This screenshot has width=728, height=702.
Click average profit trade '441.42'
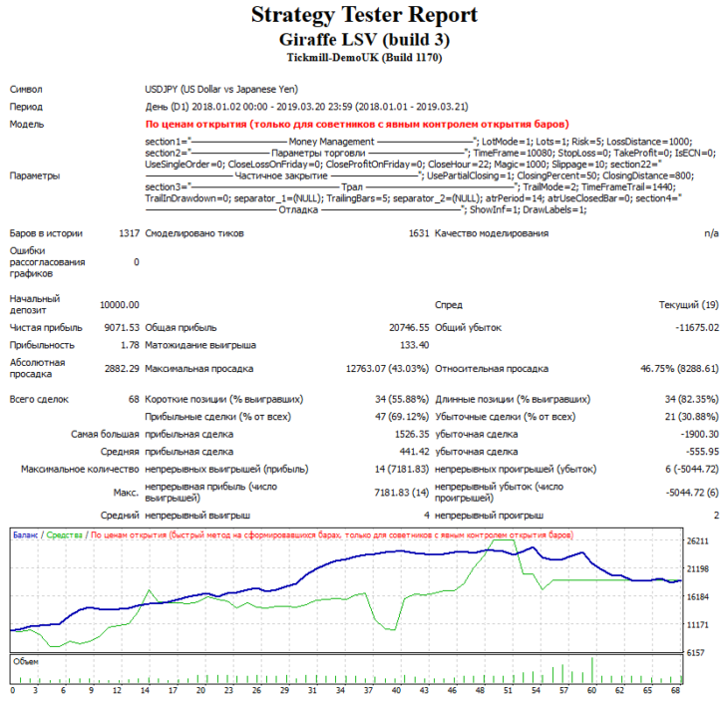click(415, 452)
